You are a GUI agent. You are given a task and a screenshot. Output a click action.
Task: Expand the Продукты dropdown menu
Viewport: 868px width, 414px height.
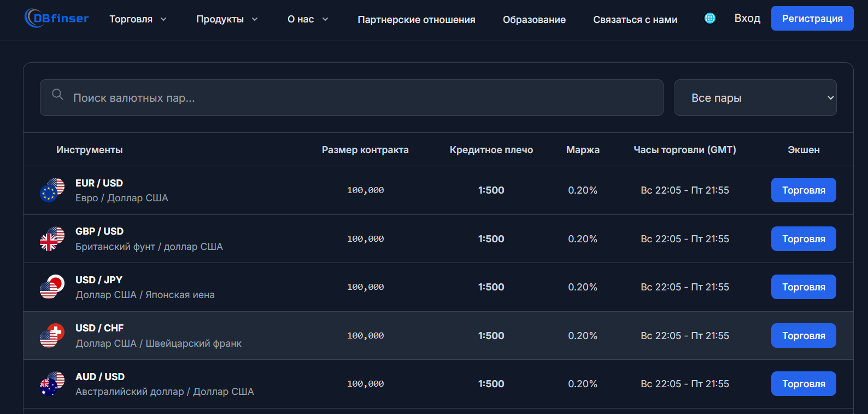point(226,19)
